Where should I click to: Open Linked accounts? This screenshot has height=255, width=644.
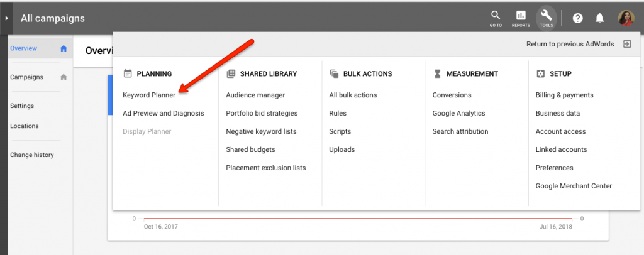click(561, 149)
